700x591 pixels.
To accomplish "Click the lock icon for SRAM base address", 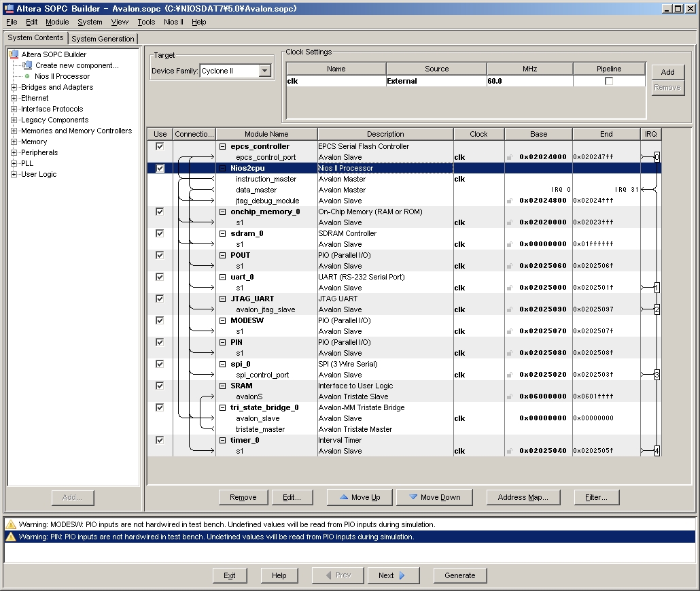I will [510, 396].
